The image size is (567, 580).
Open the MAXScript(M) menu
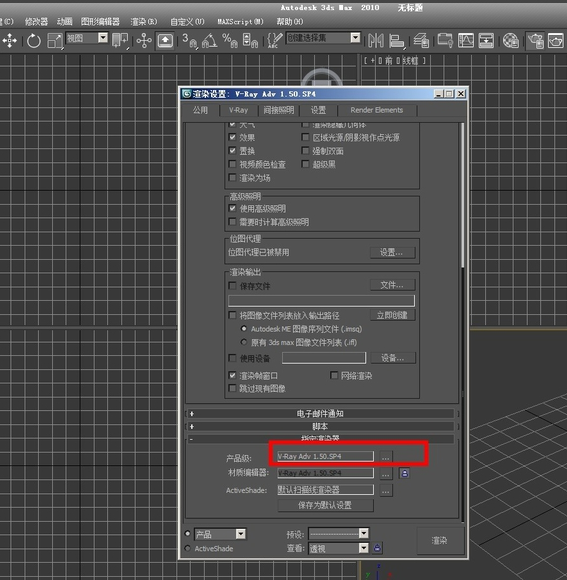click(240, 22)
